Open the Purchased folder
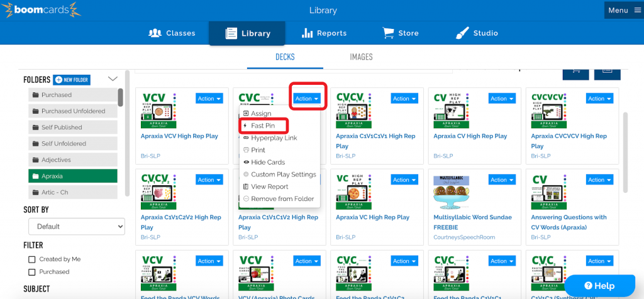Screen dimensions: 644x299 73,95
